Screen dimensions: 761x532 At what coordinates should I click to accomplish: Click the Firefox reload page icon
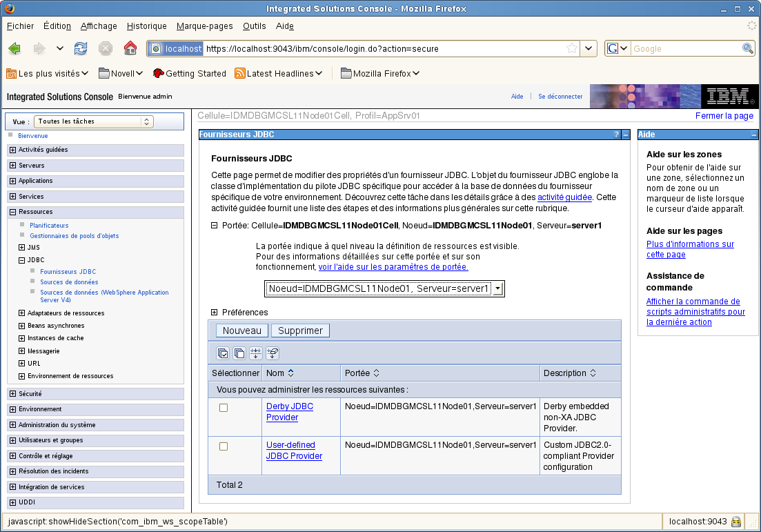tap(81, 48)
